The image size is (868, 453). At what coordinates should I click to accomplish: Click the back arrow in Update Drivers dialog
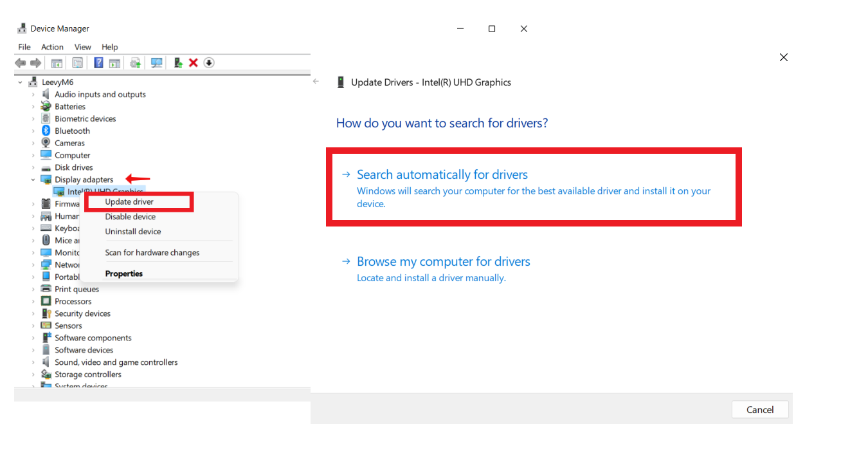coord(316,82)
